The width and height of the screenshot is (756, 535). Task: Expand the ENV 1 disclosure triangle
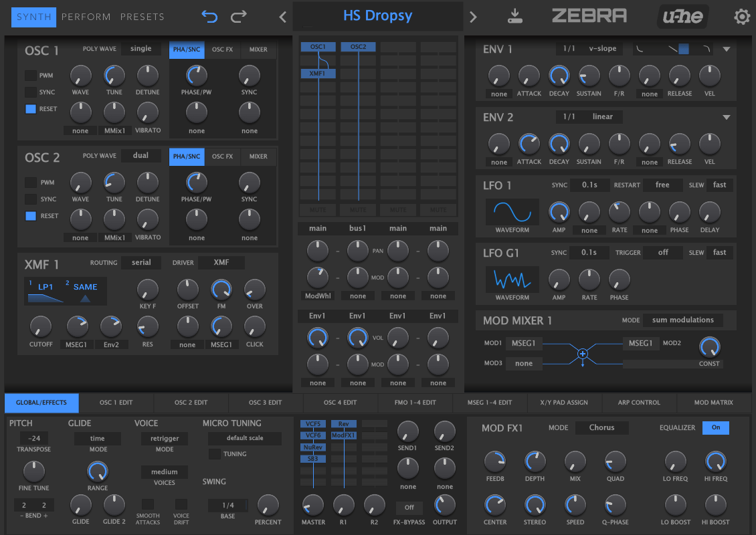click(x=727, y=49)
